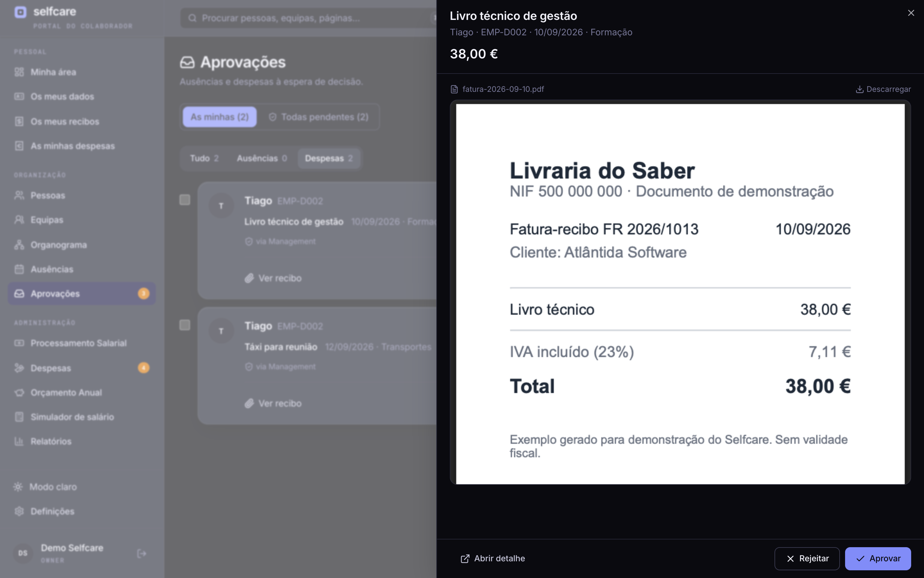The image size is (924, 578).
Task: Switch theme with Modo claro
Action: 45,486
